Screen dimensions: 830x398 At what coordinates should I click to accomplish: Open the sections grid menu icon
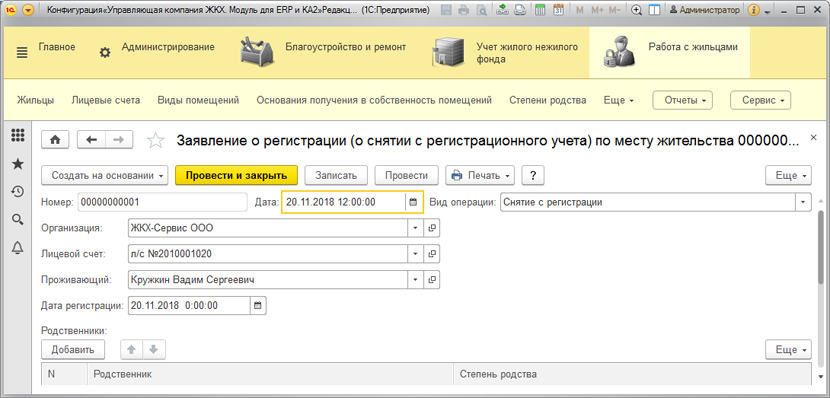(x=17, y=136)
